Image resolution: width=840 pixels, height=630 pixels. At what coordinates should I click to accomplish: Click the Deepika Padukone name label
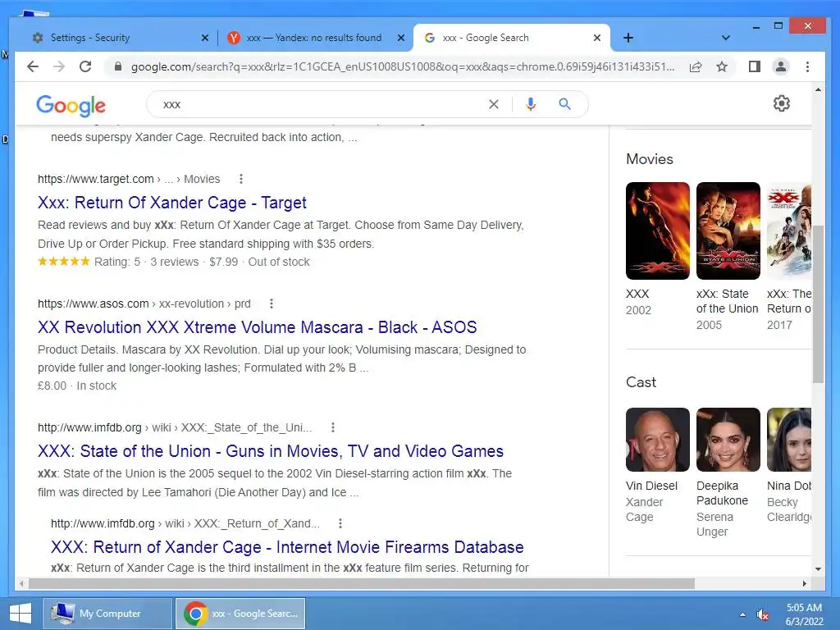tap(723, 493)
